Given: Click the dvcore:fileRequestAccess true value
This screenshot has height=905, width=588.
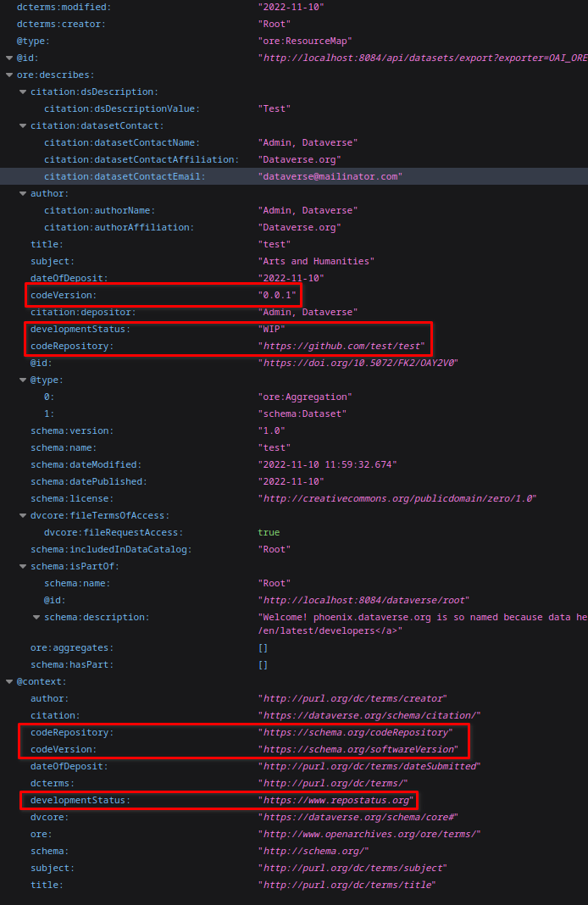Looking at the screenshot, I should (x=269, y=532).
